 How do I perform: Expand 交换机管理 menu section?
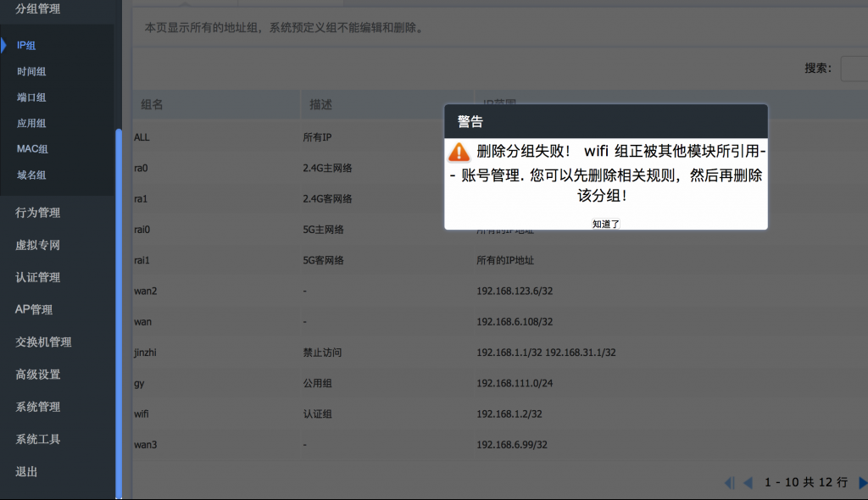point(43,342)
